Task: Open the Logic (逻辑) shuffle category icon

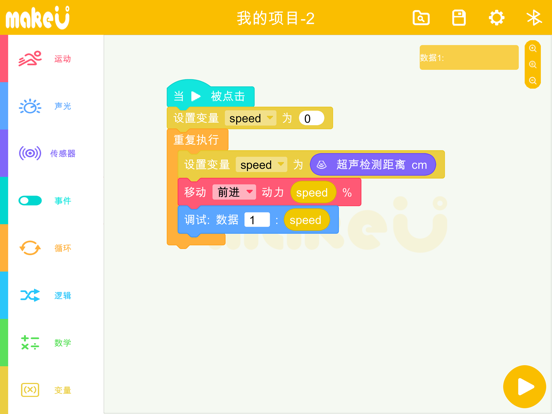Action: click(x=30, y=295)
